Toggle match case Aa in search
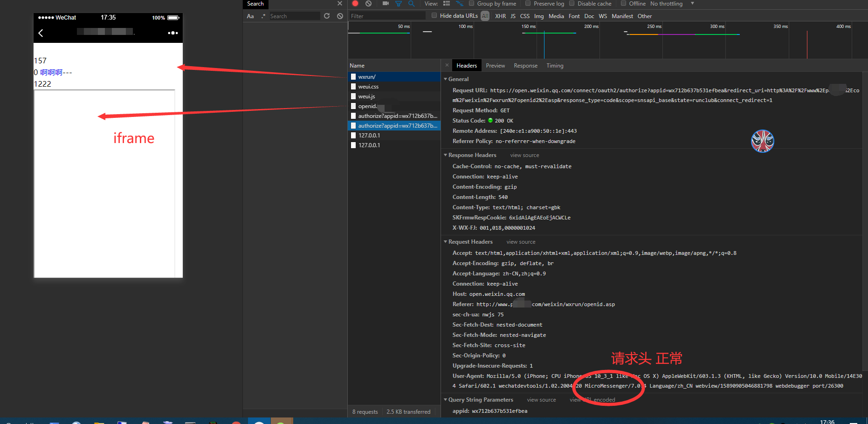This screenshot has width=868, height=424. click(250, 16)
